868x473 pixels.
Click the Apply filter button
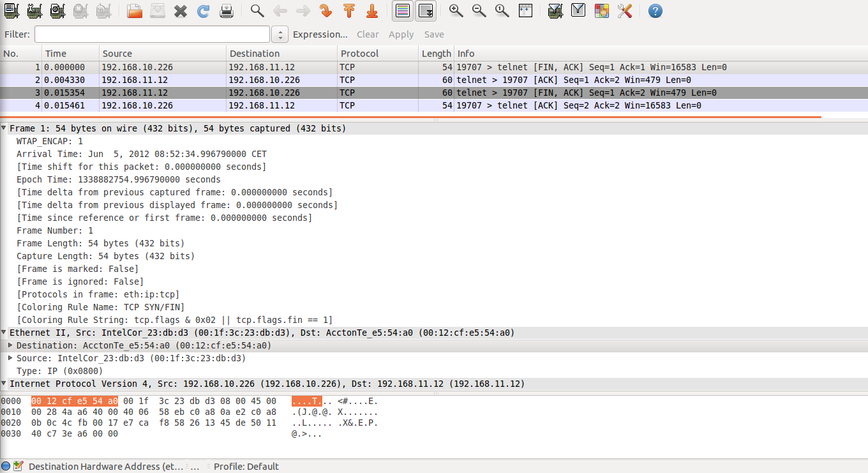click(401, 34)
